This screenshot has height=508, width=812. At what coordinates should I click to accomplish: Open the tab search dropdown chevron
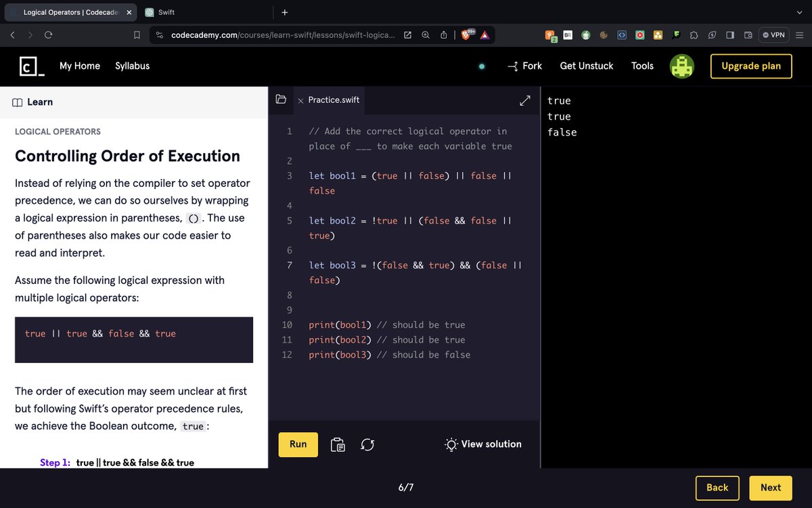click(x=799, y=12)
